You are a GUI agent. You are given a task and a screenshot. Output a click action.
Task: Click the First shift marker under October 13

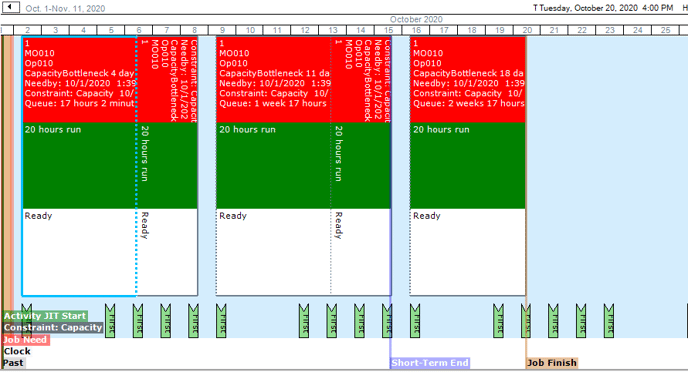[x=332, y=321]
